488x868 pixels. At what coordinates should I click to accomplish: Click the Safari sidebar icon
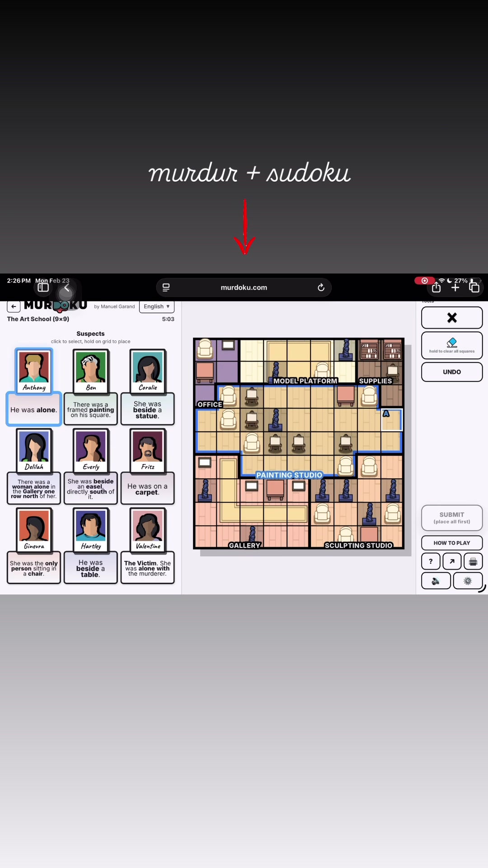tap(43, 288)
